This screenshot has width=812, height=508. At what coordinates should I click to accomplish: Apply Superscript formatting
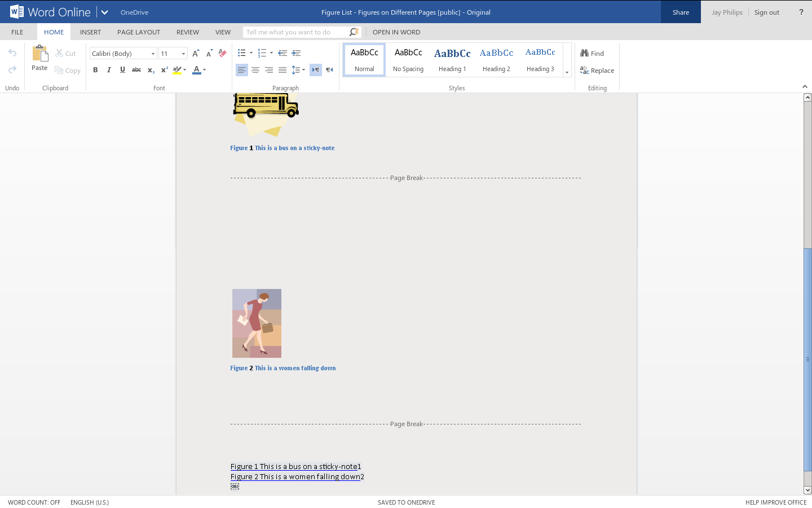tap(164, 70)
